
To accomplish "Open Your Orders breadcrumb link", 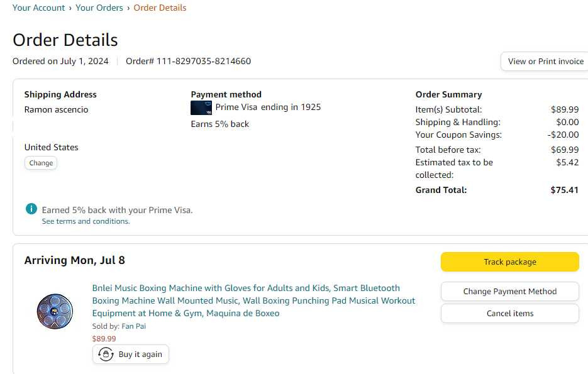I will coord(99,8).
